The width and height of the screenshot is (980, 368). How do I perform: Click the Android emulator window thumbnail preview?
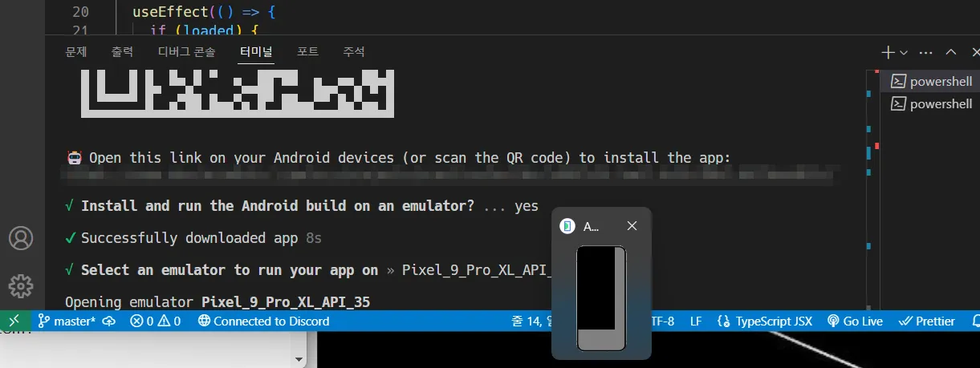(x=601, y=298)
